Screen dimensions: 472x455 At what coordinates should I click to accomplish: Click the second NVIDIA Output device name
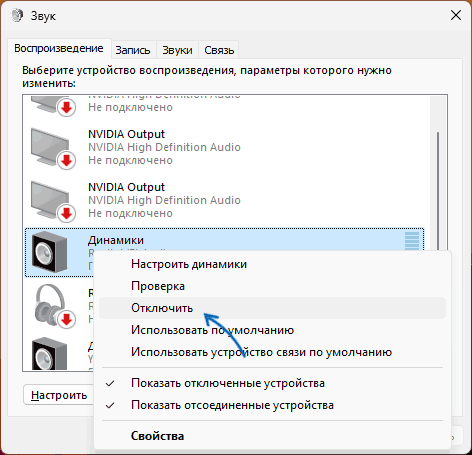tap(126, 134)
